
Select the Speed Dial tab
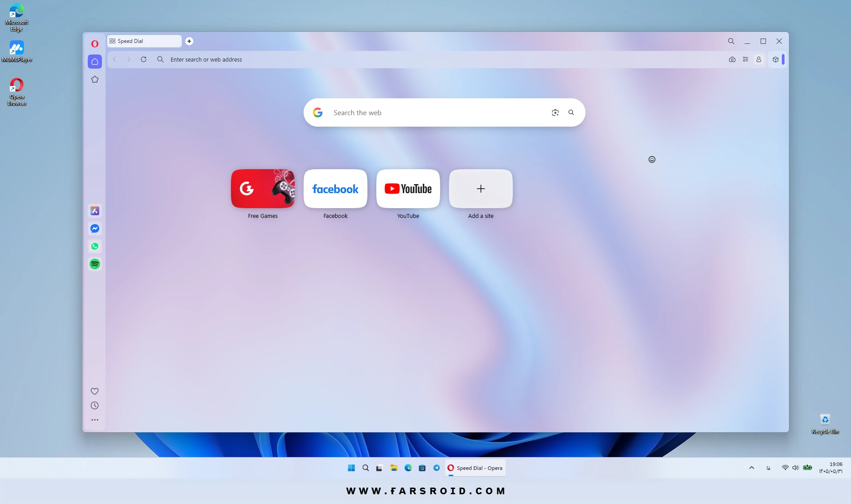click(144, 41)
